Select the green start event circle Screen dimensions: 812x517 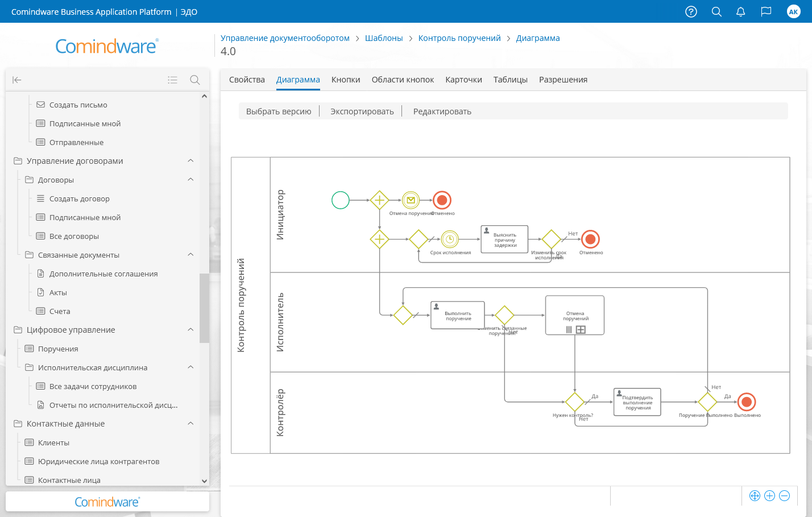pyautogui.click(x=341, y=200)
